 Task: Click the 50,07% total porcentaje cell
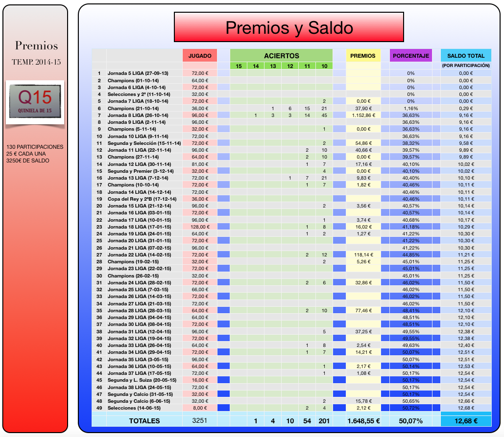tap(411, 421)
